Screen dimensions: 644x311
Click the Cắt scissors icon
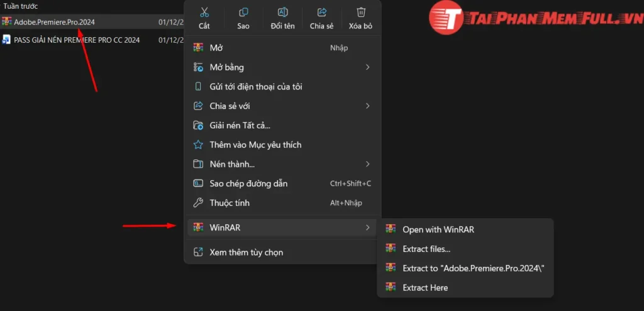204,11
